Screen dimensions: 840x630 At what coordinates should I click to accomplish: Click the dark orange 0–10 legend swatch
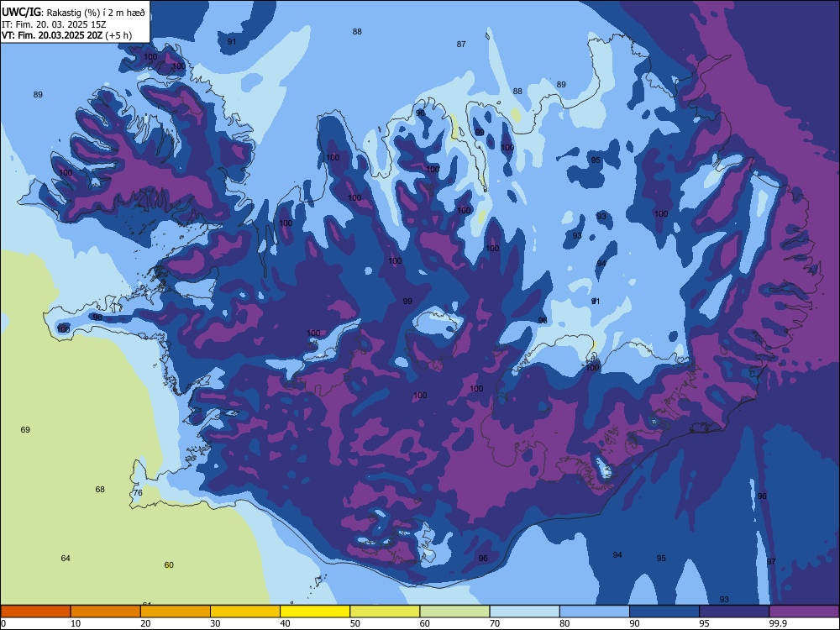tap(35, 612)
